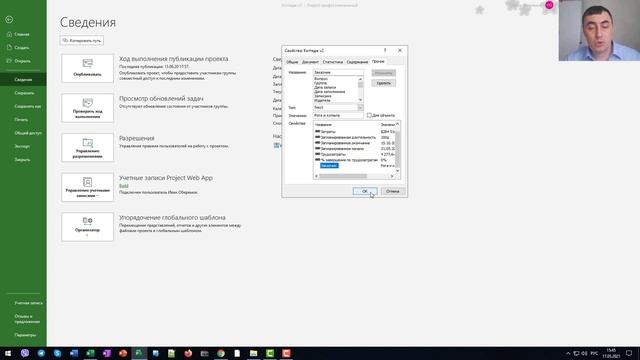Screen dimensions: 640x360
Task: Select Общий доступ in the sidebar
Action: (x=28, y=133)
